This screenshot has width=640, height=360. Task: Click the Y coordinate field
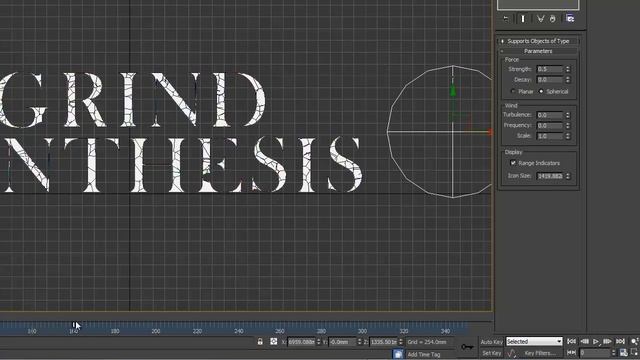click(342, 342)
